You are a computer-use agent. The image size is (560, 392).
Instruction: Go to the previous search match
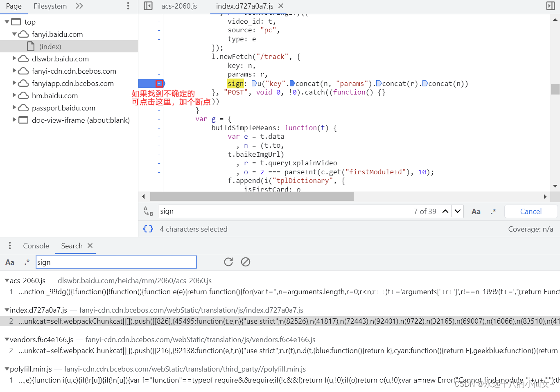pos(445,211)
